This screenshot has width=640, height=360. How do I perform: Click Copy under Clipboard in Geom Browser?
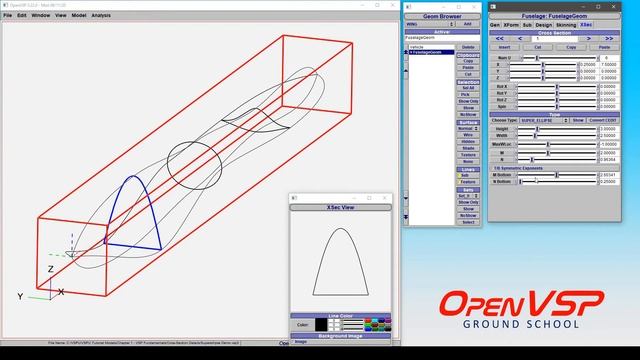(x=468, y=61)
